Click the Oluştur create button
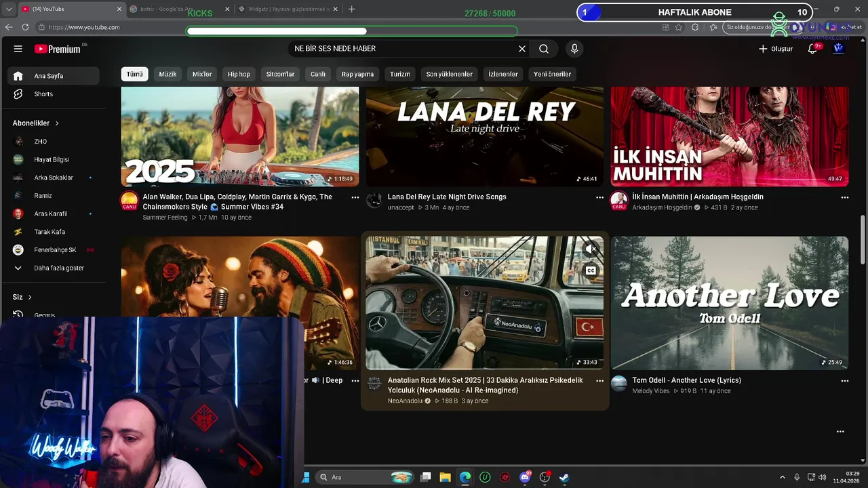 (775, 49)
